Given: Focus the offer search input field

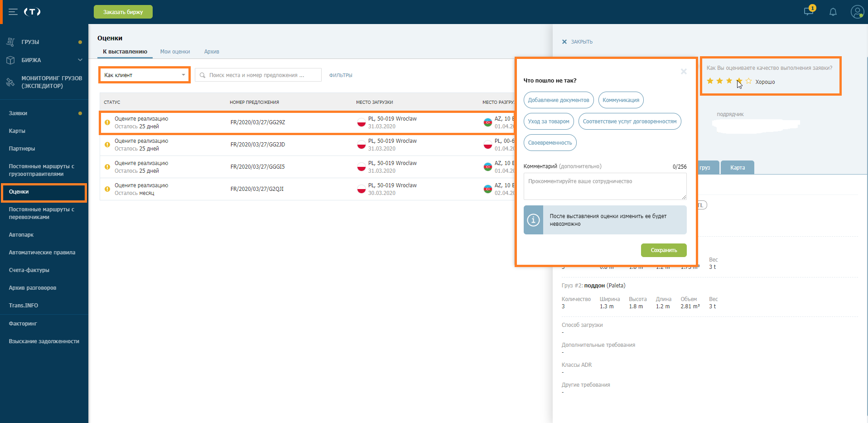Looking at the screenshot, I should 258,75.
